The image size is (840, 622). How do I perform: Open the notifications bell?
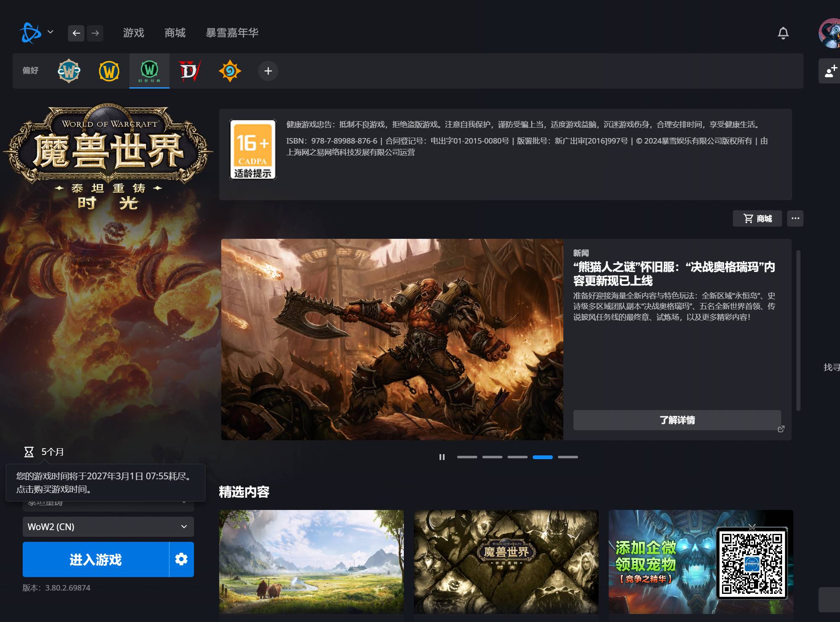783,33
